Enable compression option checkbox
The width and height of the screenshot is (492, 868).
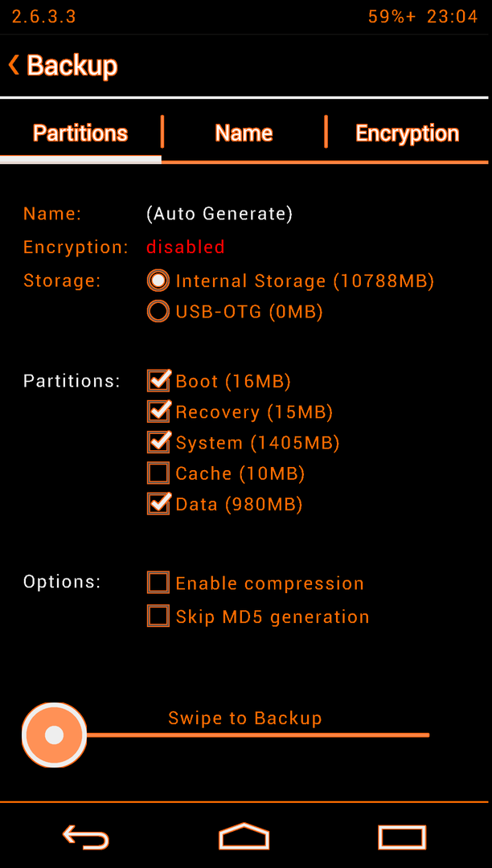pos(158,583)
